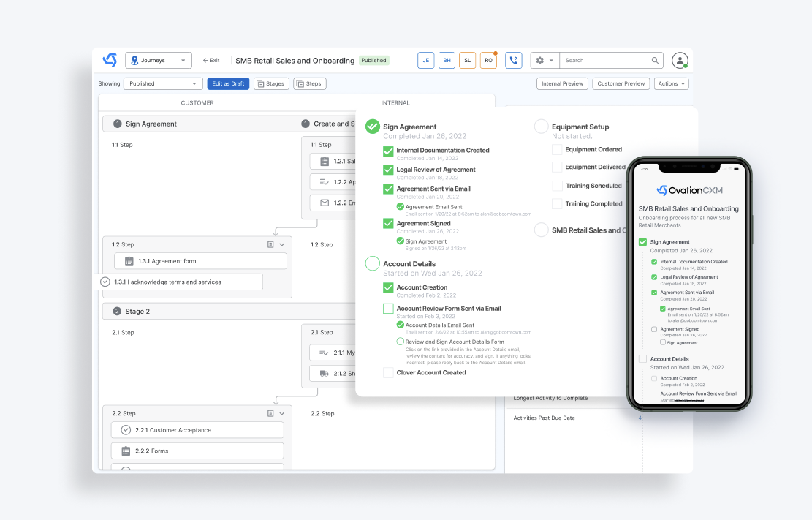Open Customer Preview
The height and width of the screenshot is (520, 812).
pos(621,83)
